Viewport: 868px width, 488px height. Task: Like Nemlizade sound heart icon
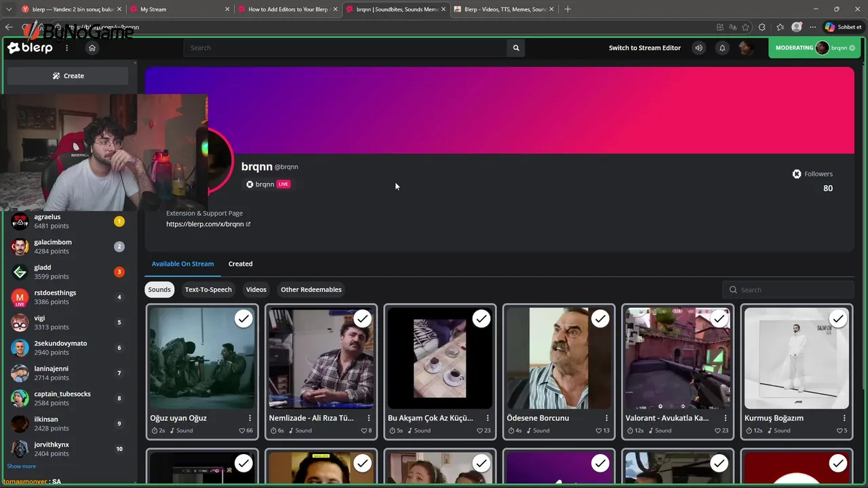click(363, 430)
